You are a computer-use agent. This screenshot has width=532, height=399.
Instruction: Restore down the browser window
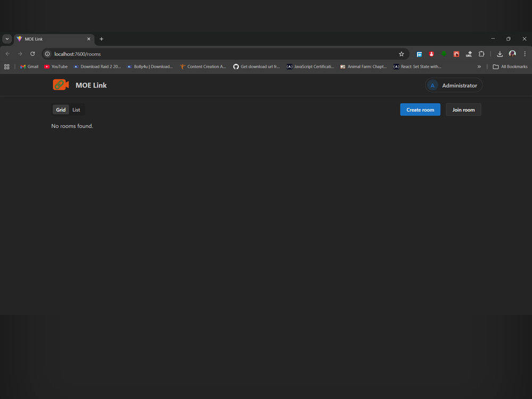click(x=508, y=39)
